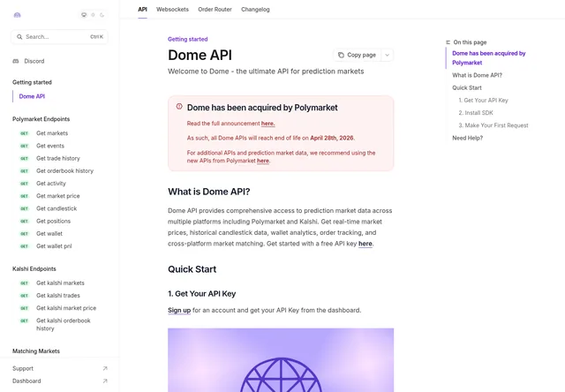Viewport: 565px width, 392px height.
Task: Open the Discord link in sidebar
Action: pos(34,61)
